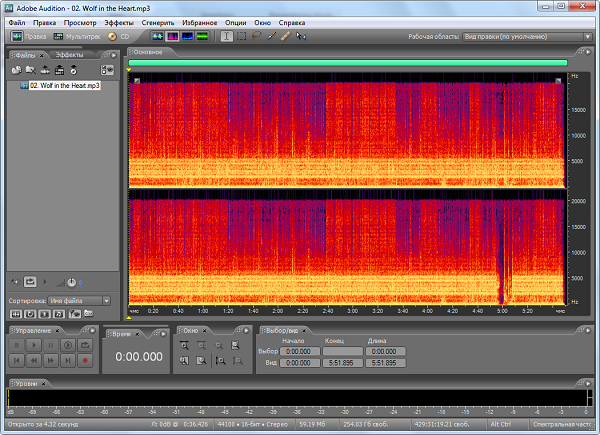Image resolution: width=600 pixels, height=435 pixels.
Task: Select the Time Selection cursor tool
Action: (x=227, y=36)
